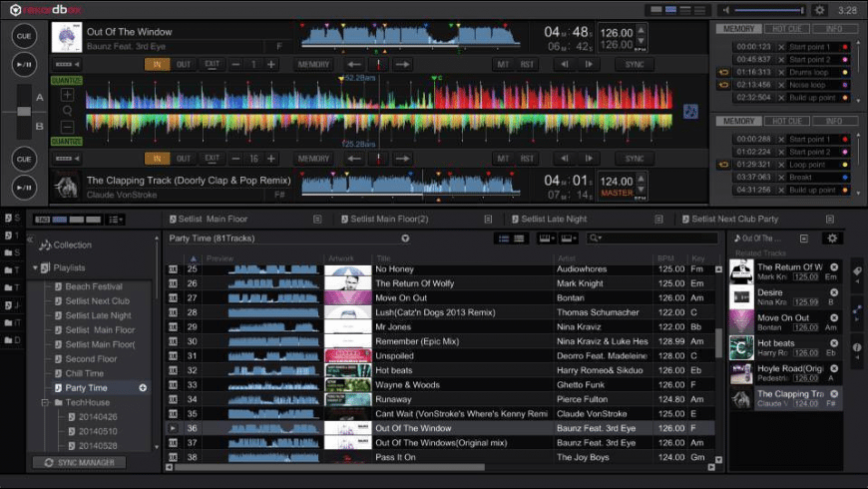The image size is (868, 489).
Task: Click the zoom-in plus icon left of waveform
Action: point(67,96)
